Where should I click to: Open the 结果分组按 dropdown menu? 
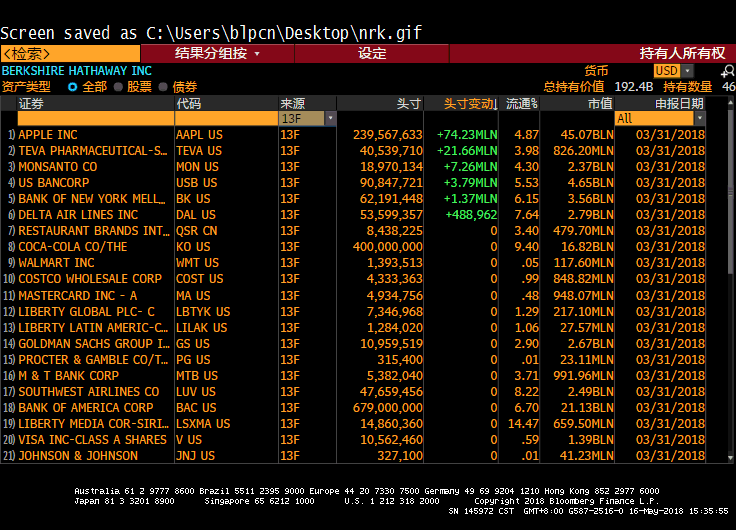coord(217,54)
